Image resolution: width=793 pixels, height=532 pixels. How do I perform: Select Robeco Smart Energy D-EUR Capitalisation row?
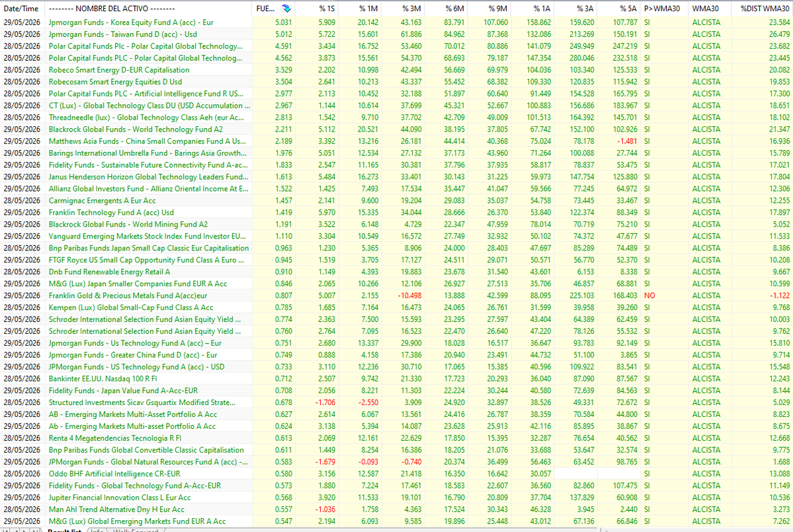[397, 69]
